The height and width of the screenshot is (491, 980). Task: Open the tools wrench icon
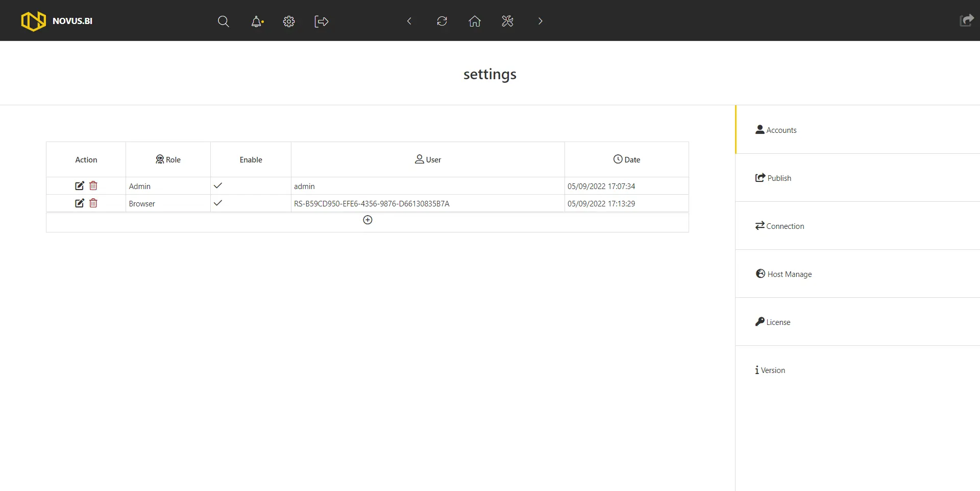click(507, 21)
